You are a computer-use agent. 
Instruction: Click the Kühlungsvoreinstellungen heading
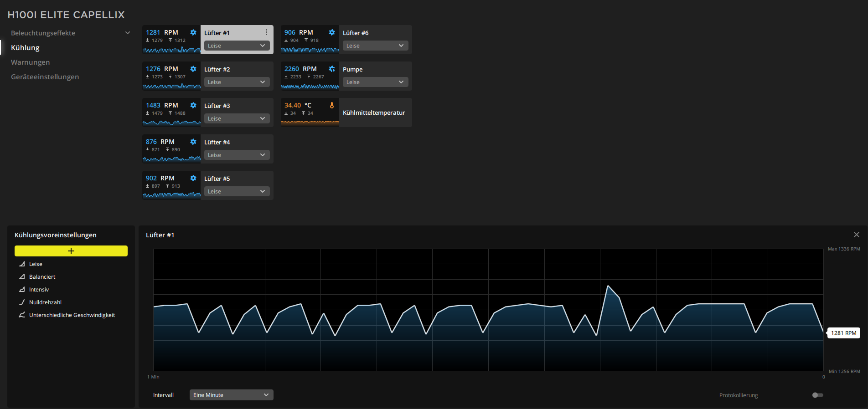pos(56,235)
